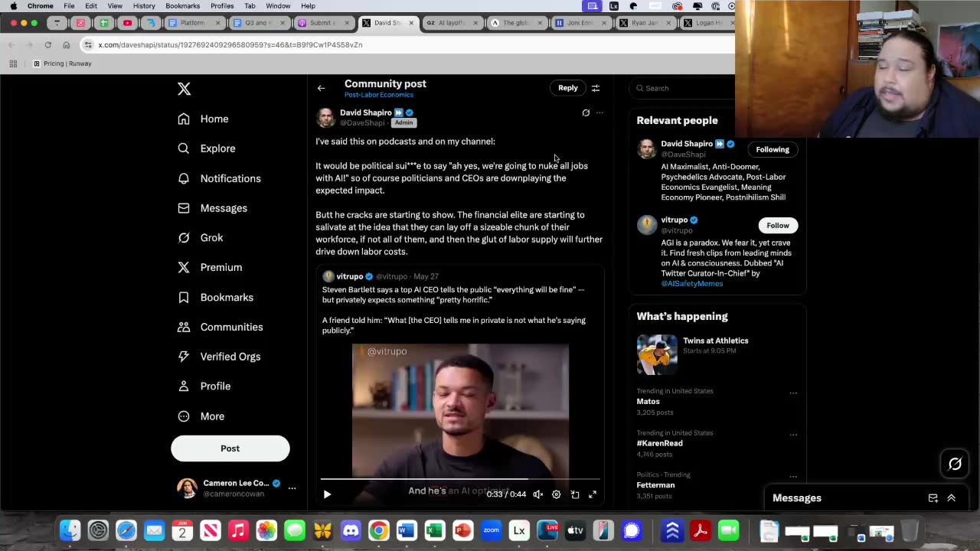The width and height of the screenshot is (980, 551).
Task: Open Profile in sidebar
Action: pos(204,386)
